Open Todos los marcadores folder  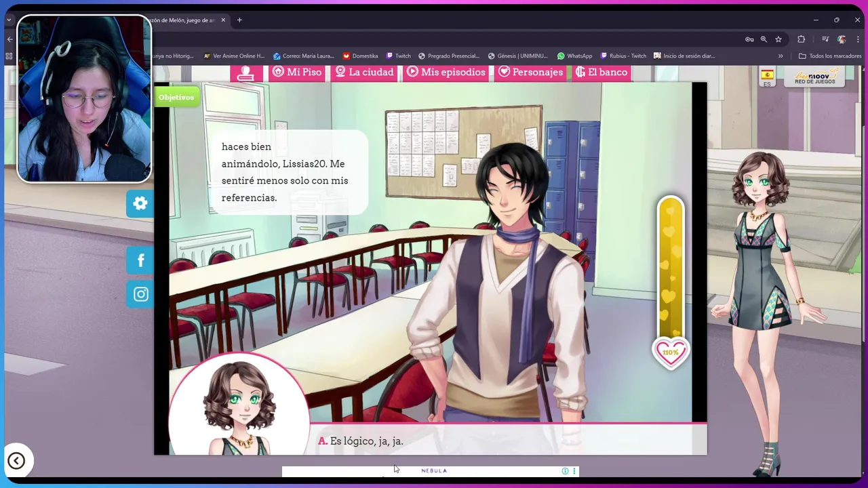(x=830, y=56)
